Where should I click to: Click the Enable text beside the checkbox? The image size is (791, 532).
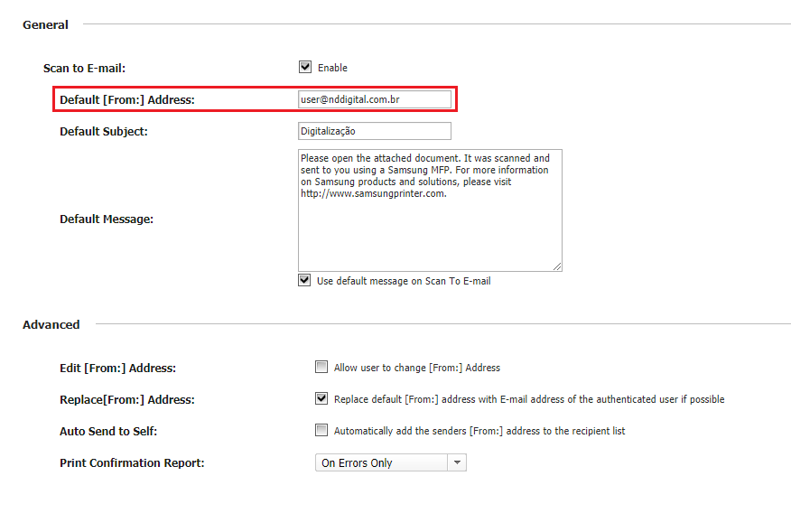pyautogui.click(x=332, y=68)
